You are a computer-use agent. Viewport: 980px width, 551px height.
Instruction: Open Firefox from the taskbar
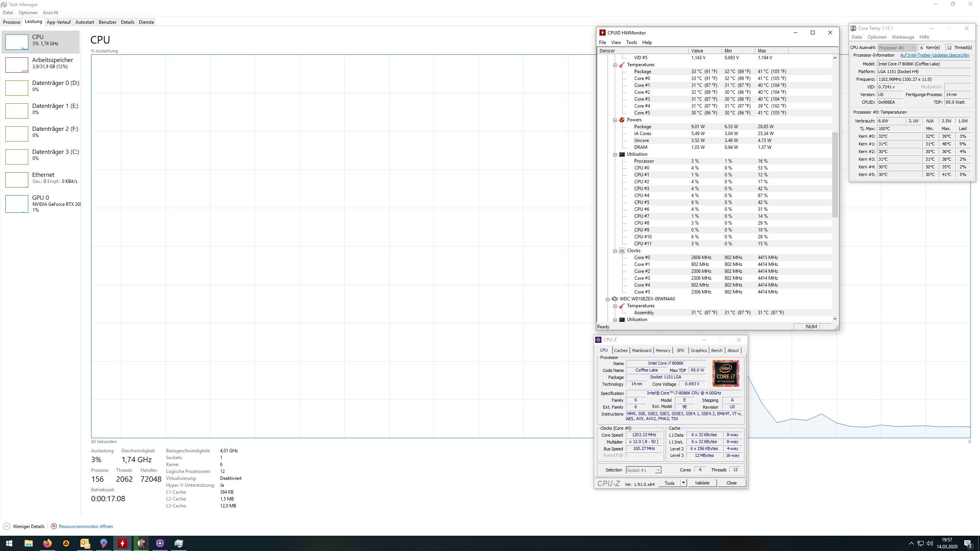click(x=47, y=543)
